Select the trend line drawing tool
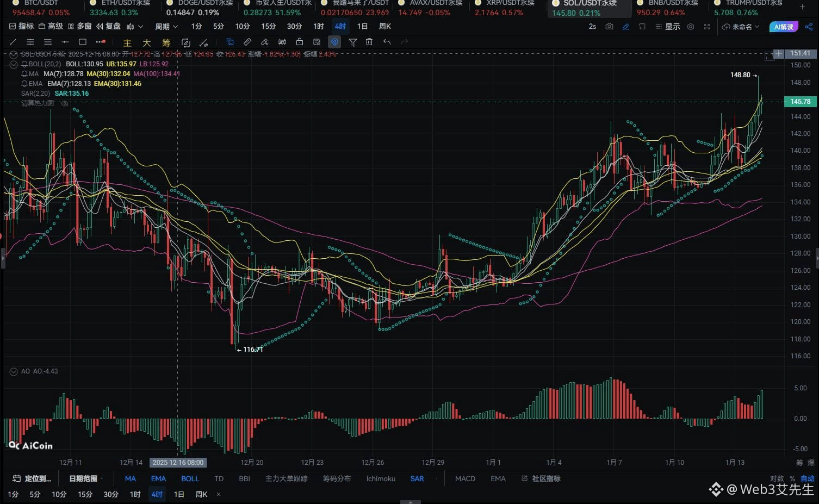Image resolution: width=819 pixels, height=504 pixels. [13, 42]
